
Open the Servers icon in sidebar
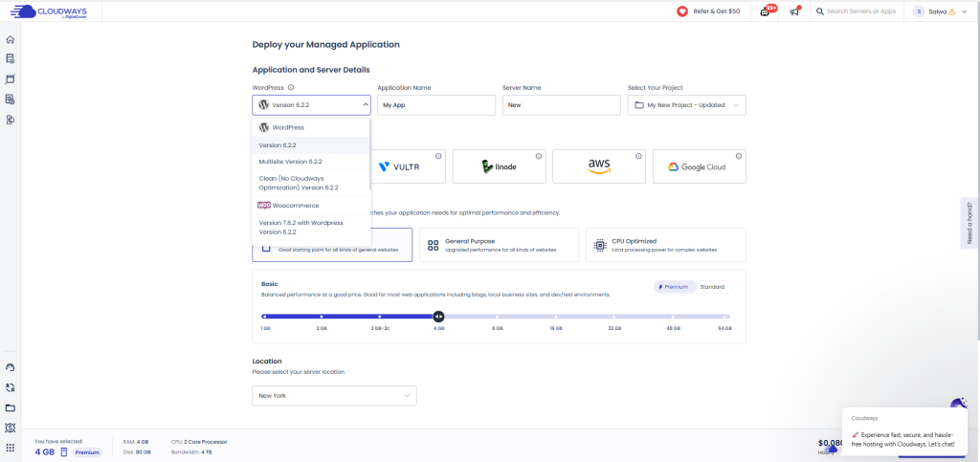pyautogui.click(x=10, y=58)
